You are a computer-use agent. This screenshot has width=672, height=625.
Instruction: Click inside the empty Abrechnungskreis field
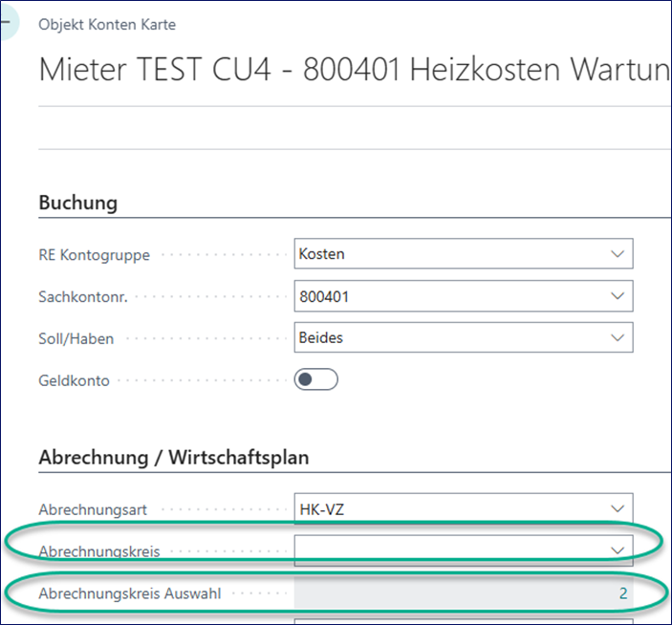click(x=449, y=550)
